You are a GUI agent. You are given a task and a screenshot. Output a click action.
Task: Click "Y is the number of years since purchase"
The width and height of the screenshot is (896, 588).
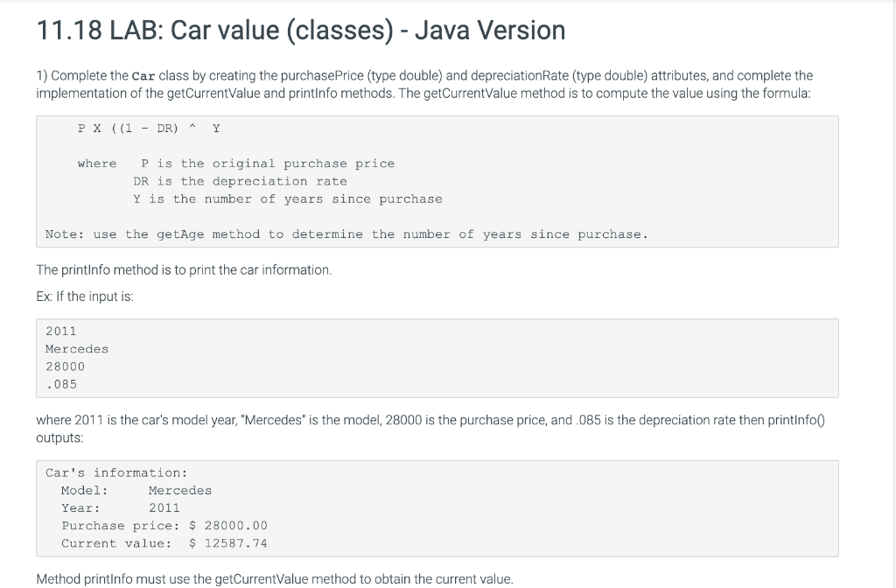tap(287, 199)
